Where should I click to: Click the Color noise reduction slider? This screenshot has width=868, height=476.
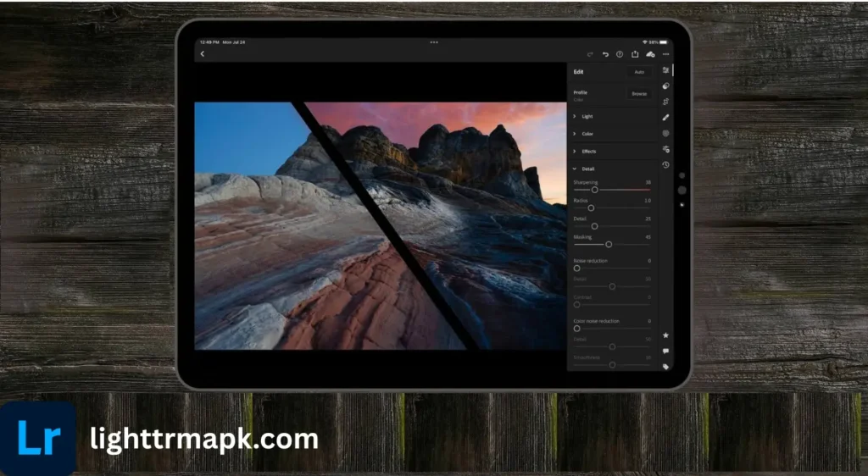click(x=612, y=329)
